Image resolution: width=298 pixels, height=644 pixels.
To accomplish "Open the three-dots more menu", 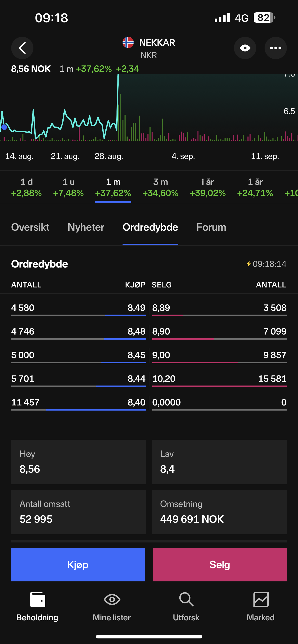I will (275, 48).
